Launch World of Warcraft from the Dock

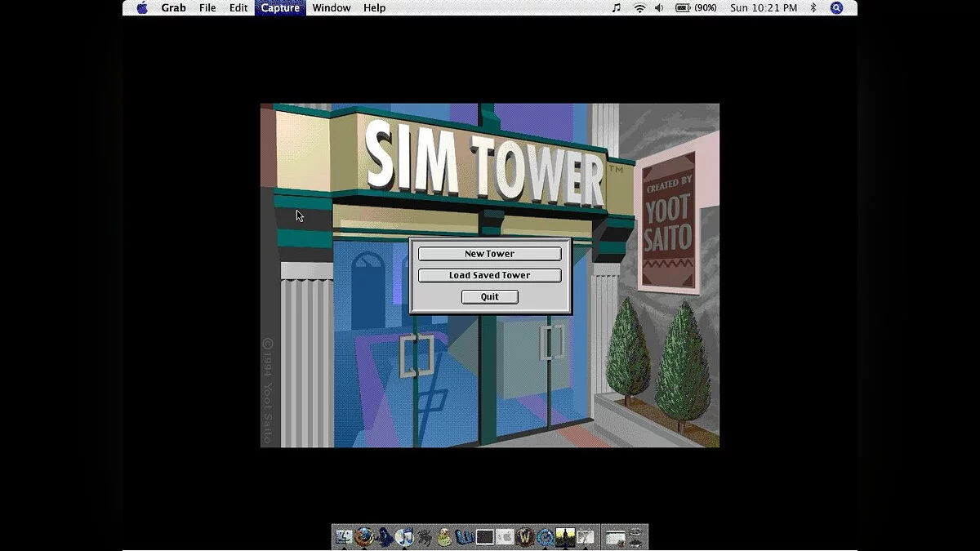[525, 537]
